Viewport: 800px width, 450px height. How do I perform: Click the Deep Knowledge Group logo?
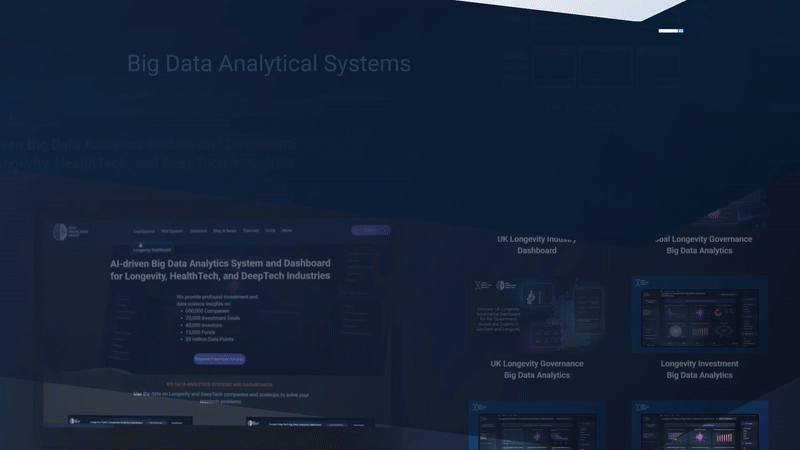click(x=71, y=232)
